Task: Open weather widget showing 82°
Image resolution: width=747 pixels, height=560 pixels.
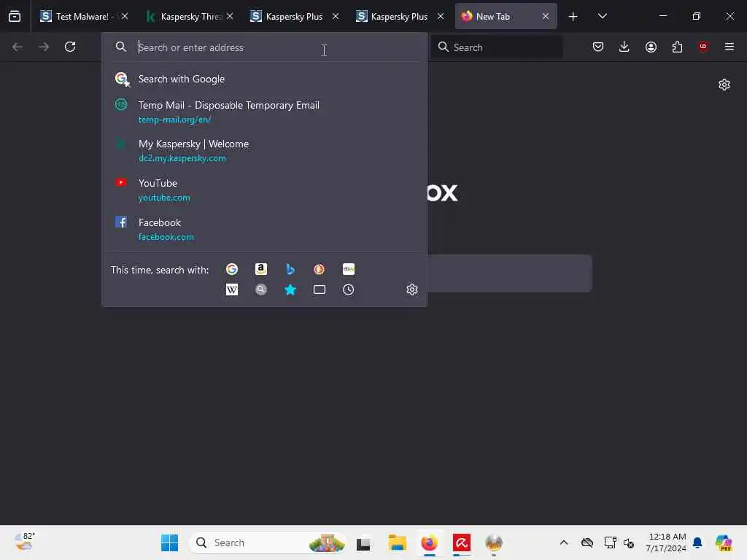Action: (x=25, y=542)
